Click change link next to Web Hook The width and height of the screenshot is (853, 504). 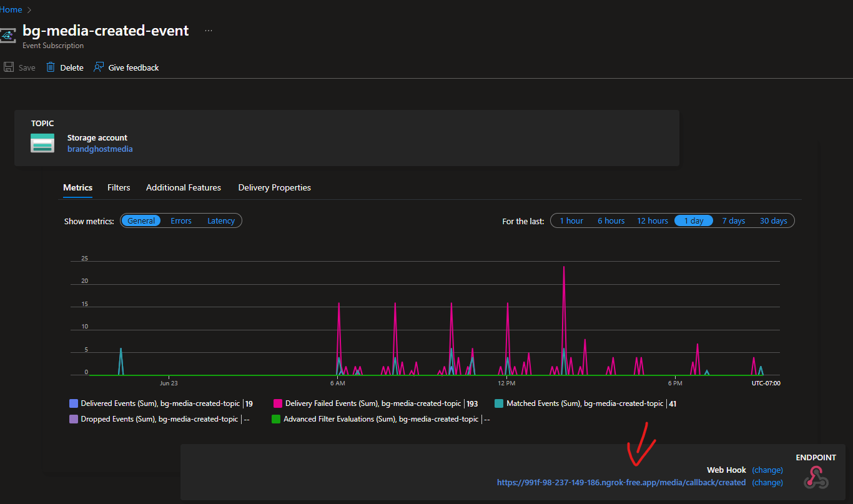767,470
